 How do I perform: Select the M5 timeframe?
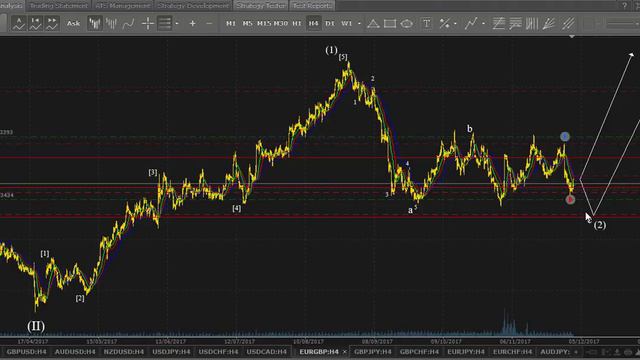click(x=247, y=24)
